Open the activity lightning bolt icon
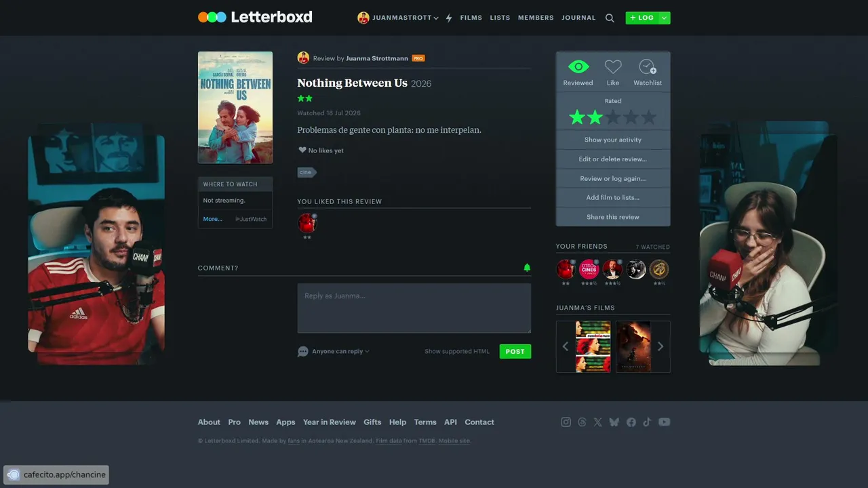868x488 pixels. click(x=449, y=18)
